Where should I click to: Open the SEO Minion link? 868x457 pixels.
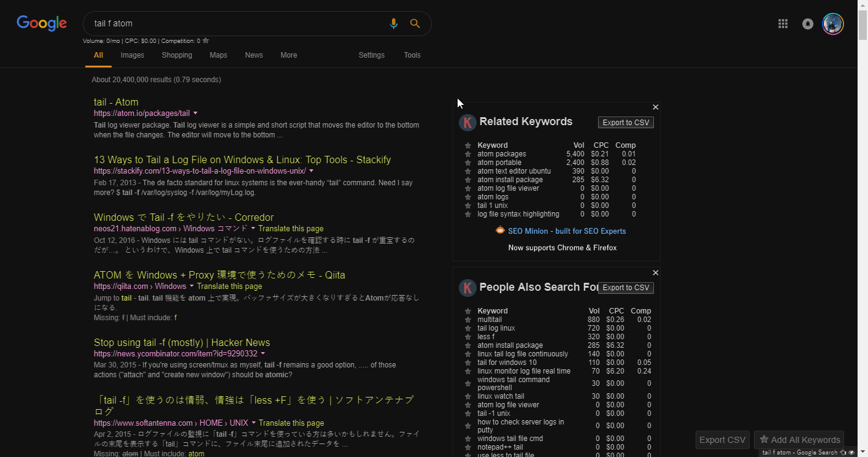click(566, 231)
